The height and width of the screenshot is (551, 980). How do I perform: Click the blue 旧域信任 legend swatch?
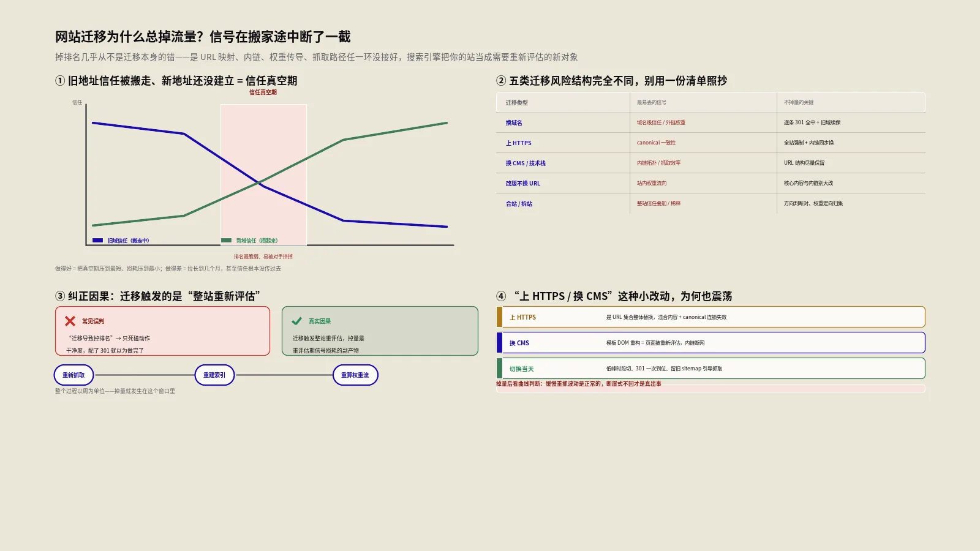coord(97,241)
